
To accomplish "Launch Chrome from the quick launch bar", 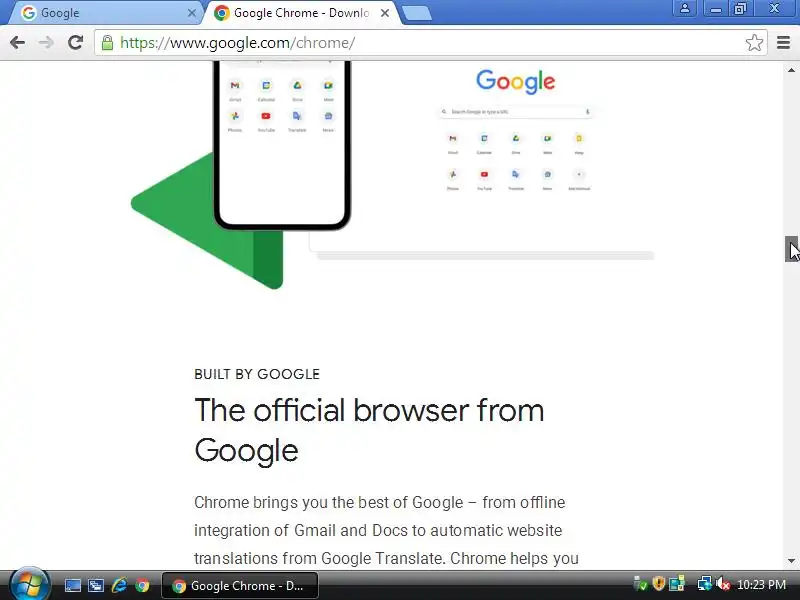I will coord(142,585).
